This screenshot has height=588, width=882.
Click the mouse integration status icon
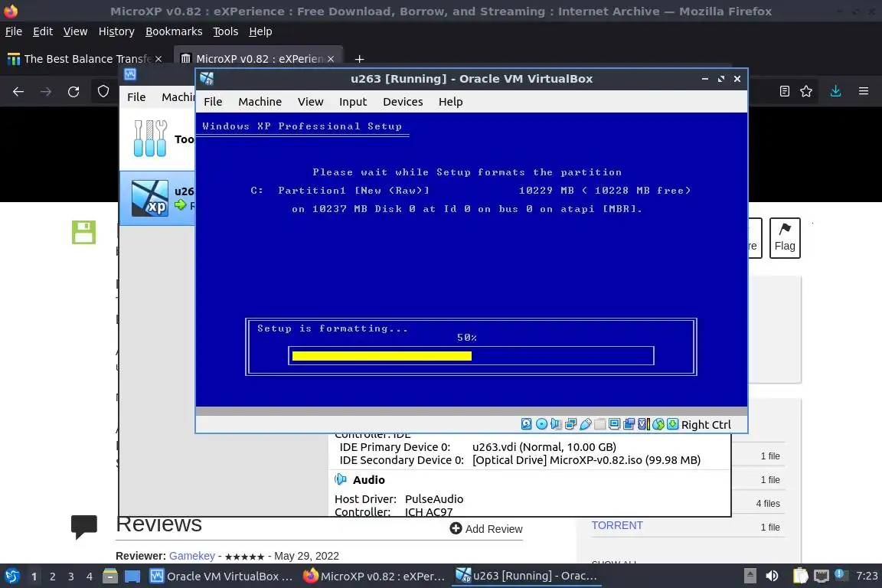click(658, 424)
